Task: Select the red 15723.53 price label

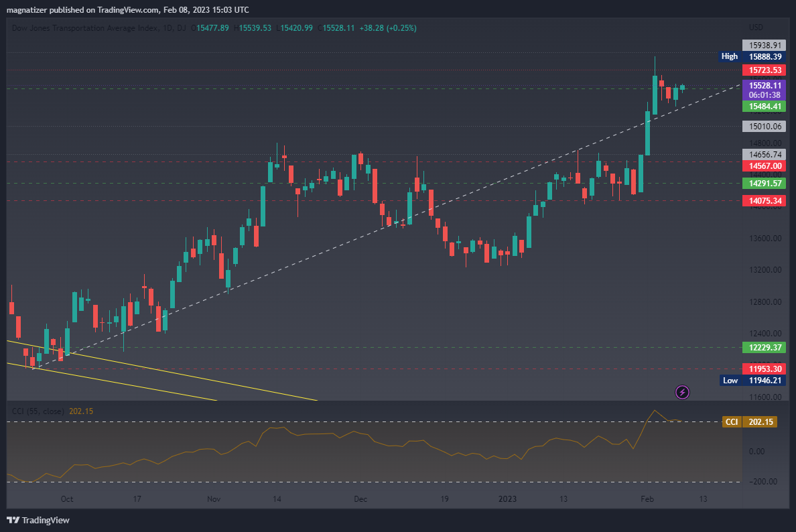Action: tap(764, 70)
